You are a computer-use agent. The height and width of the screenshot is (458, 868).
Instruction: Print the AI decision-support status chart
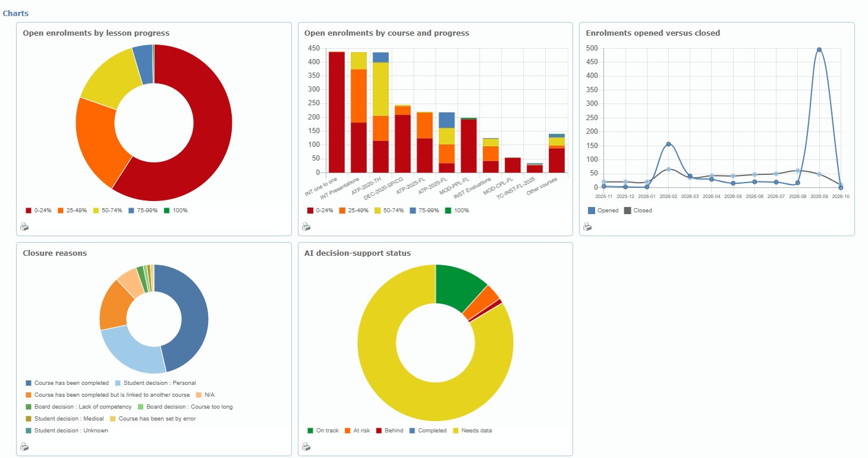tap(306, 447)
